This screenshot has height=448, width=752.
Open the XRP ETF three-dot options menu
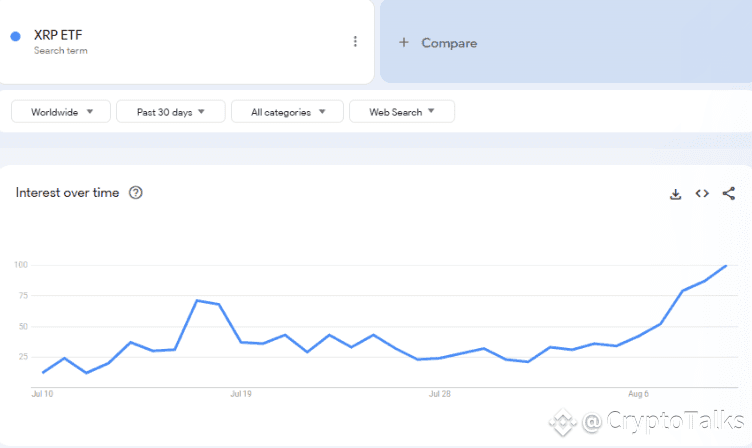click(355, 41)
